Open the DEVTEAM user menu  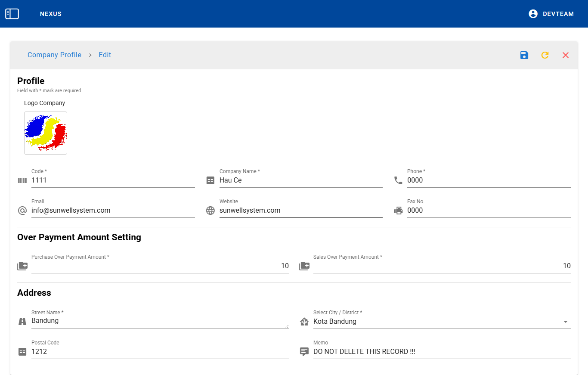pyautogui.click(x=558, y=14)
